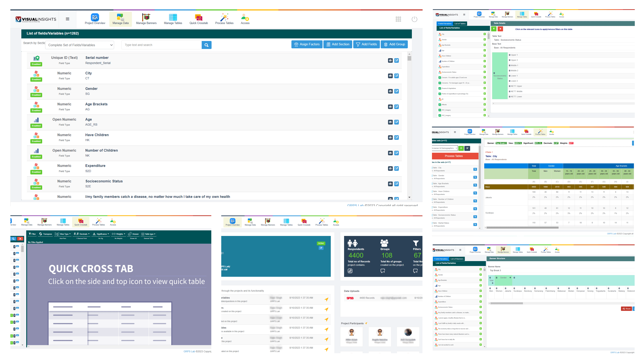Image resolution: width=644 pixels, height=363 pixels.
Task: Click the green filter icon in Table Details
Action: click(x=494, y=29)
